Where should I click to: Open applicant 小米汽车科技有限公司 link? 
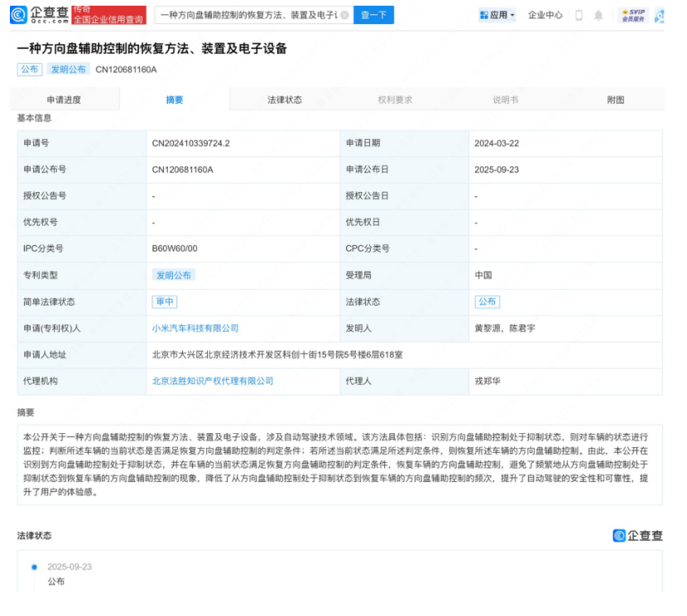[195, 329]
